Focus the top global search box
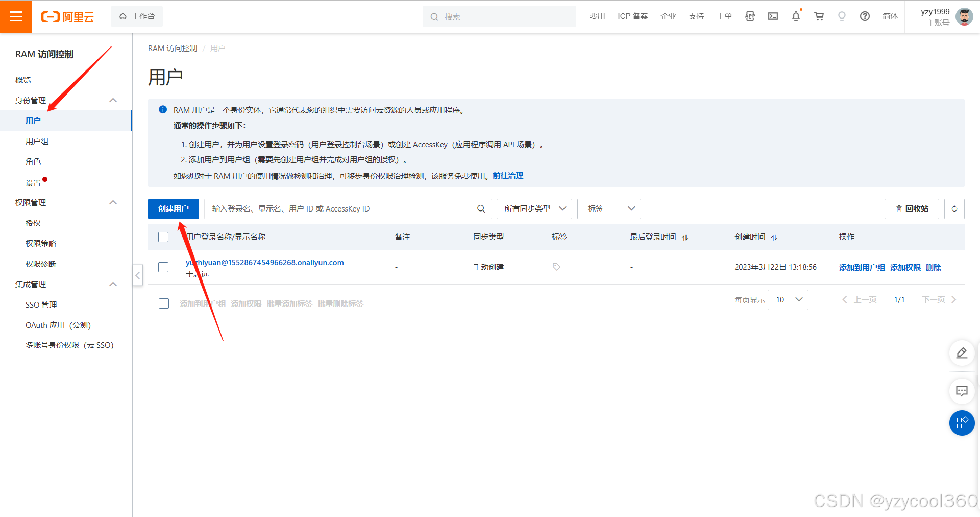Viewport: 980px width, 517px height. (499, 16)
